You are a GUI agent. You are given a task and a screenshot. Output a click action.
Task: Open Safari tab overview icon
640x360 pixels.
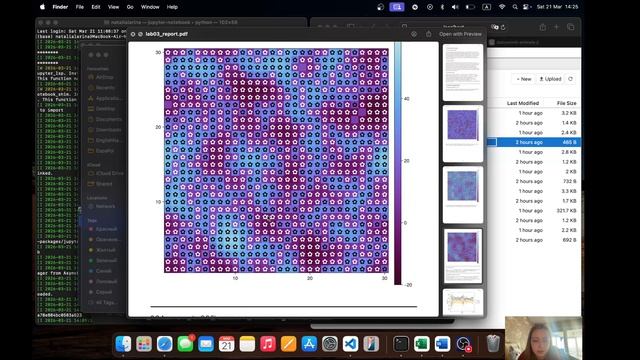571,27
